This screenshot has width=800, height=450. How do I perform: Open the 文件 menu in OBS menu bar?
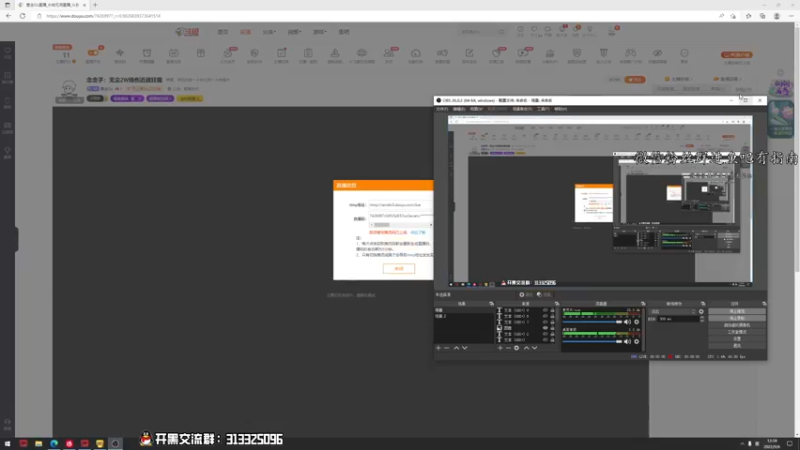442,109
